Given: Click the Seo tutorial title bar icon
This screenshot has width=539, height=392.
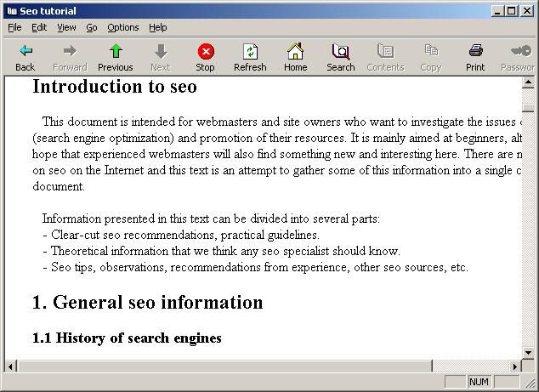Looking at the screenshot, I should tap(10, 10).
